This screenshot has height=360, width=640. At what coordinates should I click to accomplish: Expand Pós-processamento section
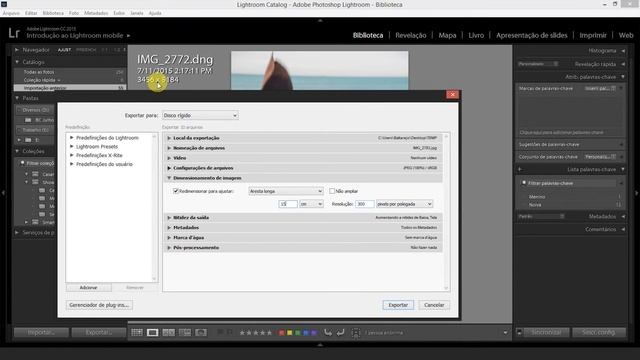[x=169, y=247]
